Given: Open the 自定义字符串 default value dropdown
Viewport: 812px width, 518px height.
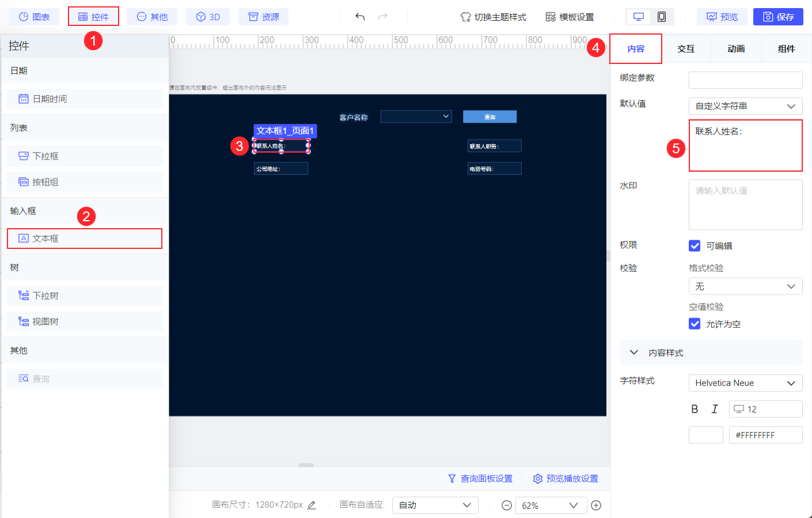Looking at the screenshot, I should (745, 106).
